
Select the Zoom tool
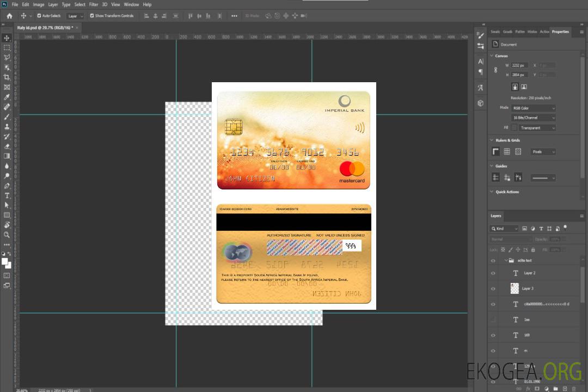(7, 235)
